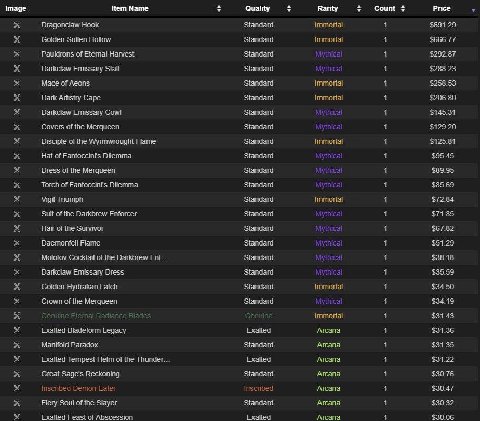Image resolution: width=480 pixels, height=421 pixels.
Task: Sort table using Count column arrows
Action: click(403, 9)
